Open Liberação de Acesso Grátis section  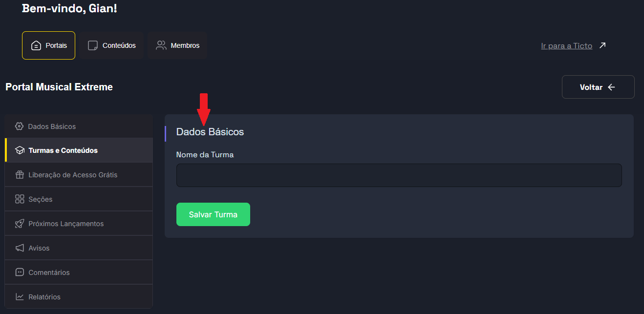[73, 175]
